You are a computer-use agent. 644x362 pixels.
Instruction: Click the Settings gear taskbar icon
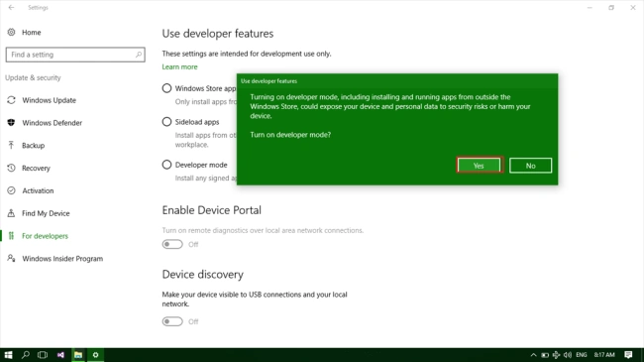coord(95,355)
